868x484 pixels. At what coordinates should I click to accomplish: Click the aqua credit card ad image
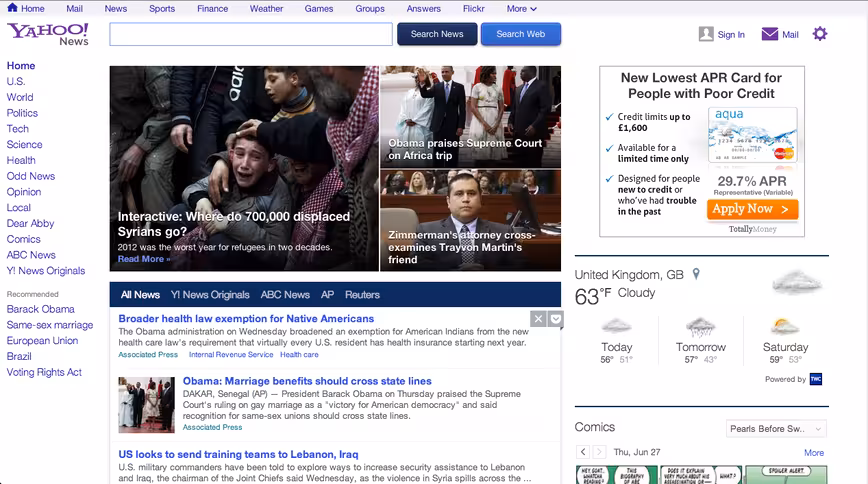click(x=752, y=136)
